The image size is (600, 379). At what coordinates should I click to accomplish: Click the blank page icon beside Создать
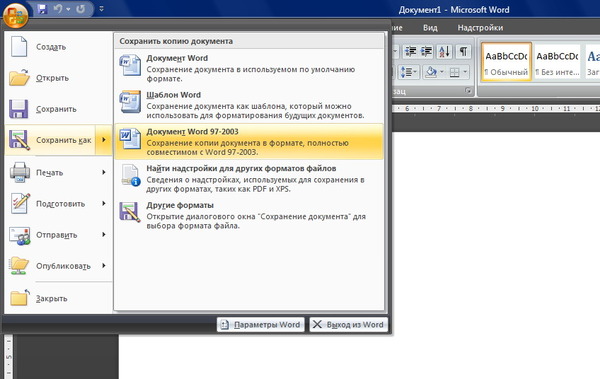[x=19, y=47]
